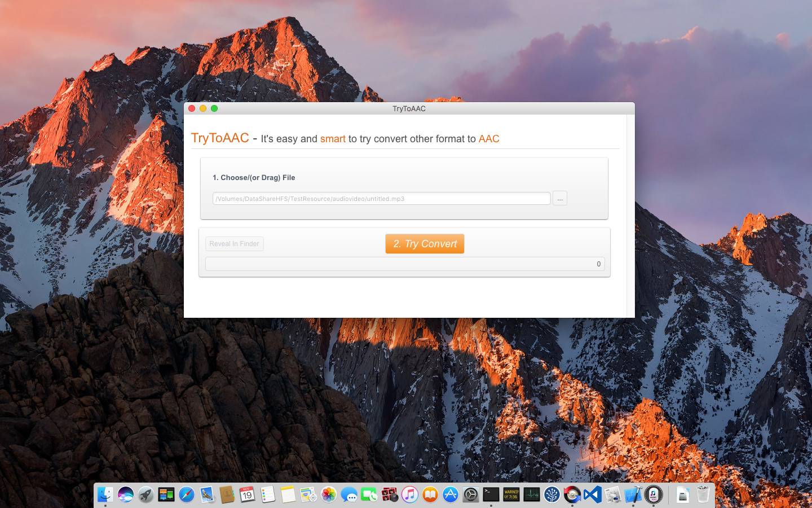Open Console warning log icon in dock
Image resolution: width=812 pixels, height=508 pixels.
(x=511, y=495)
